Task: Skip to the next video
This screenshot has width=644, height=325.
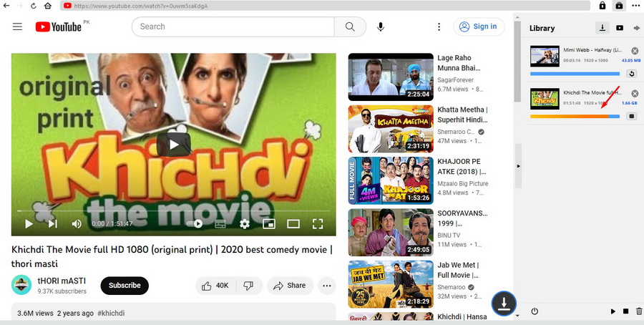Action: 52,224
